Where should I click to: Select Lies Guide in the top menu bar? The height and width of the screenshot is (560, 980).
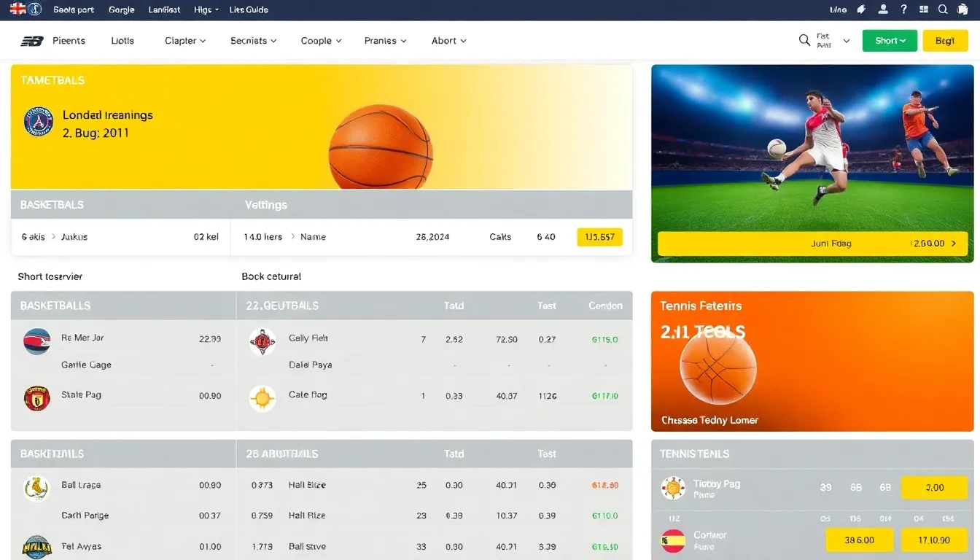[x=249, y=9]
